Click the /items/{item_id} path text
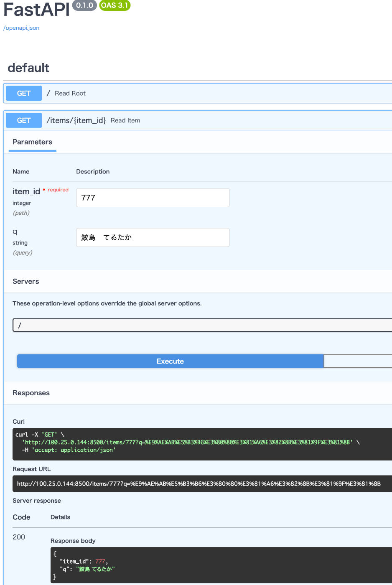The image size is (392, 585). click(x=76, y=120)
